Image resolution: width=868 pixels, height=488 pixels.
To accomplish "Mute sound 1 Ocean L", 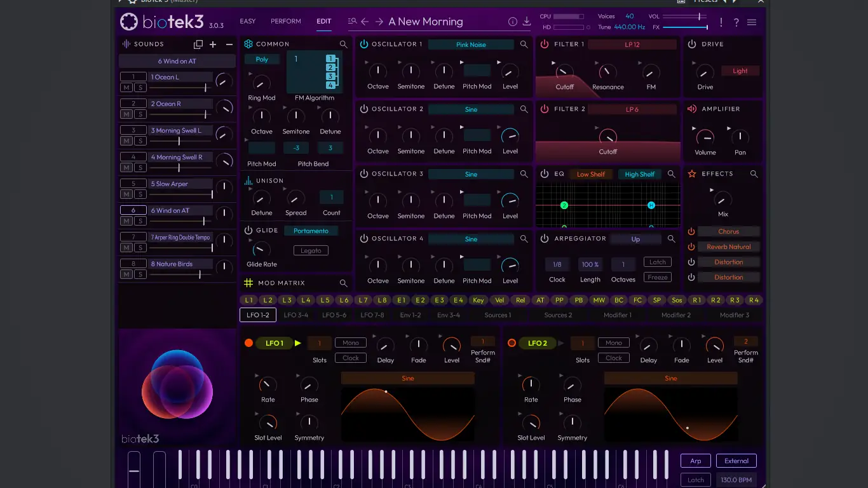I will (126, 88).
